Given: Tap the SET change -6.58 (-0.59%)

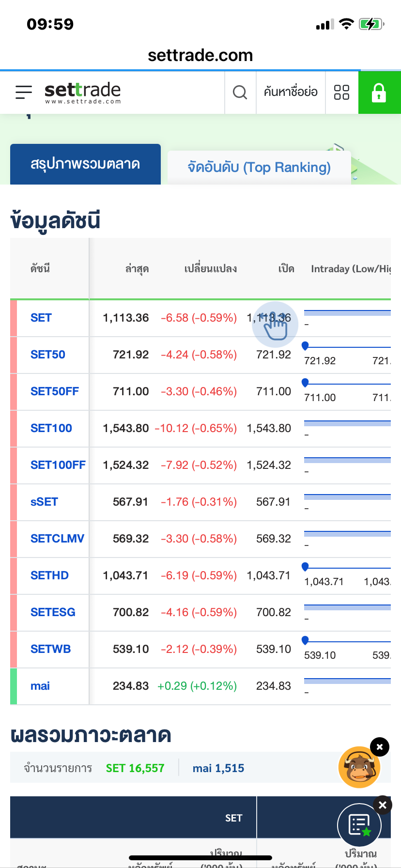Looking at the screenshot, I should 199,318.
